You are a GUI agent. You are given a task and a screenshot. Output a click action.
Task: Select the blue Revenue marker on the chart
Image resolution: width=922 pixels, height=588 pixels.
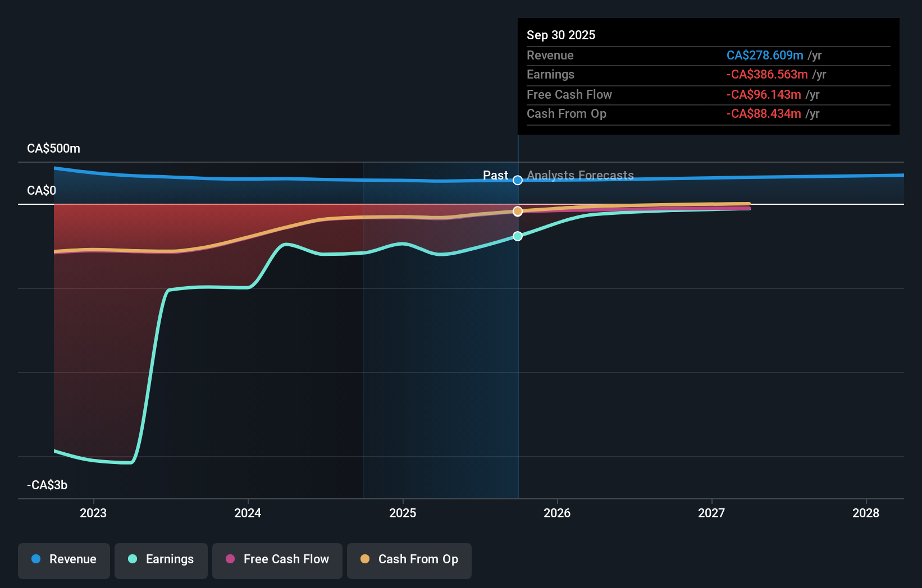tap(517, 181)
